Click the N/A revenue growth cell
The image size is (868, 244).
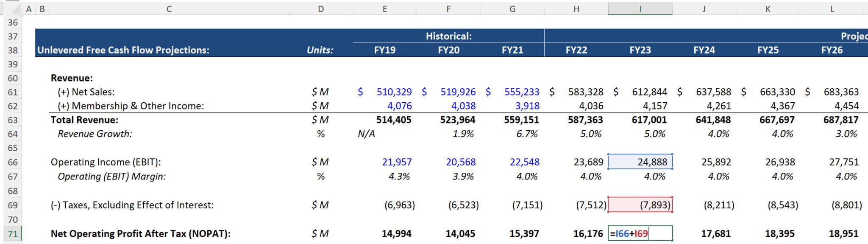coord(367,134)
